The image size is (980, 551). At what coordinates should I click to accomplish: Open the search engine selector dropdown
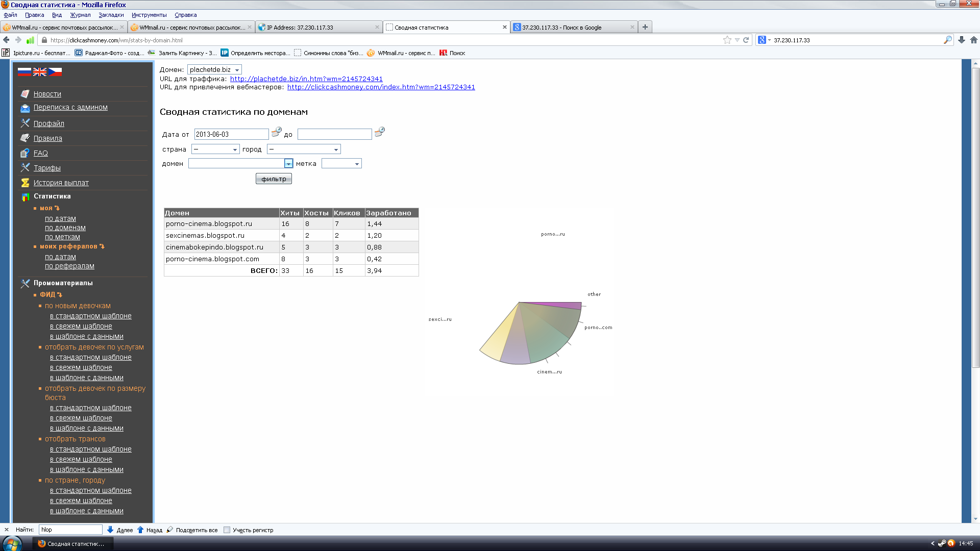pos(764,40)
